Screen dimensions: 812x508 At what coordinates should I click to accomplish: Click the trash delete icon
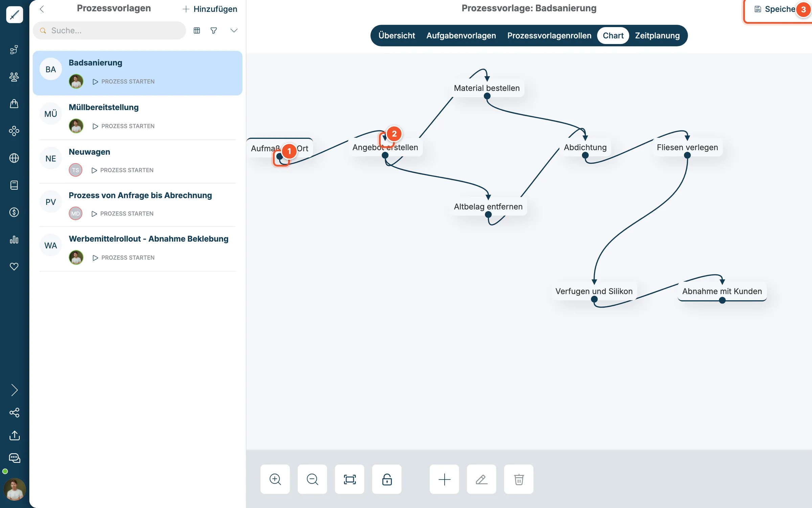519,479
